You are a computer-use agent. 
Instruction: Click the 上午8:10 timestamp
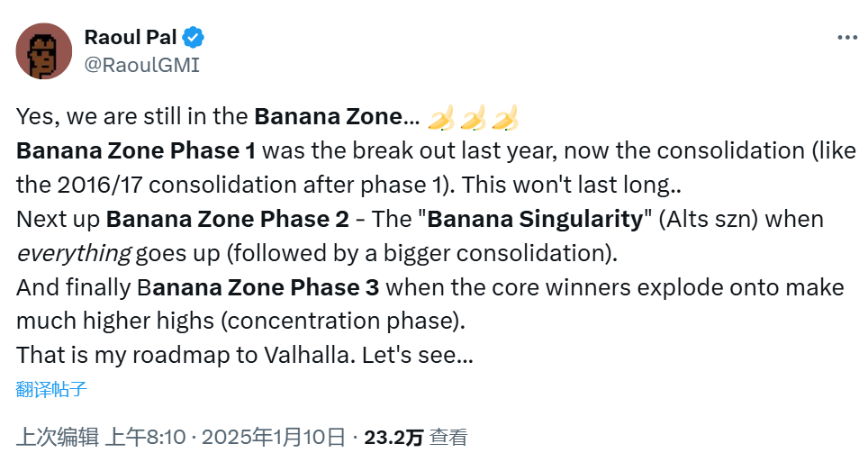[146, 438]
